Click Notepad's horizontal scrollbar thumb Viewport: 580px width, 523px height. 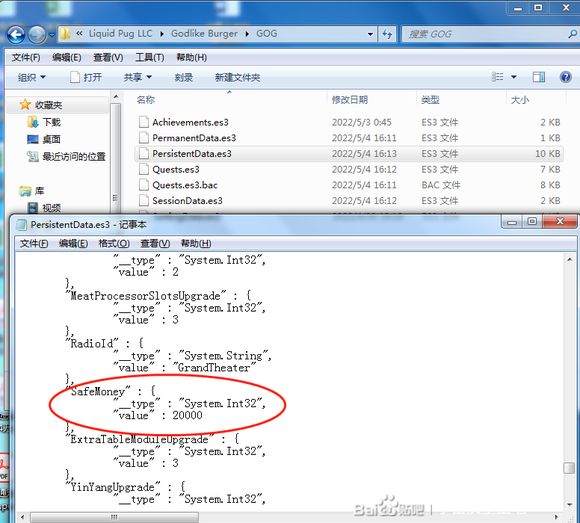(114, 517)
